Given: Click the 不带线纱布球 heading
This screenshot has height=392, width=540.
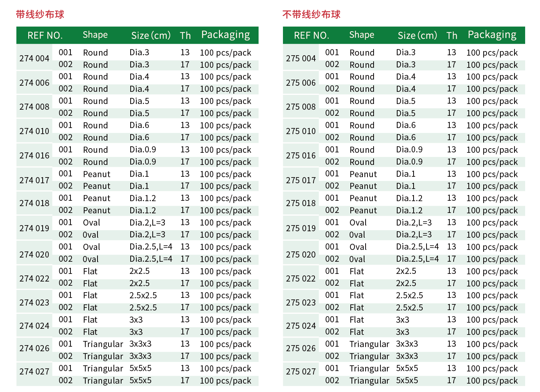Looking at the screenshot, I should point(311,14).
